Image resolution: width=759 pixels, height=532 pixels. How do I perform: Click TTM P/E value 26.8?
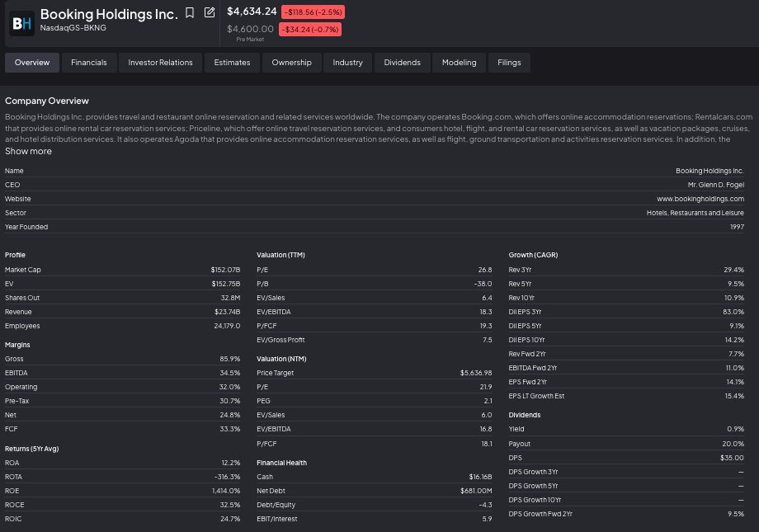485,270
